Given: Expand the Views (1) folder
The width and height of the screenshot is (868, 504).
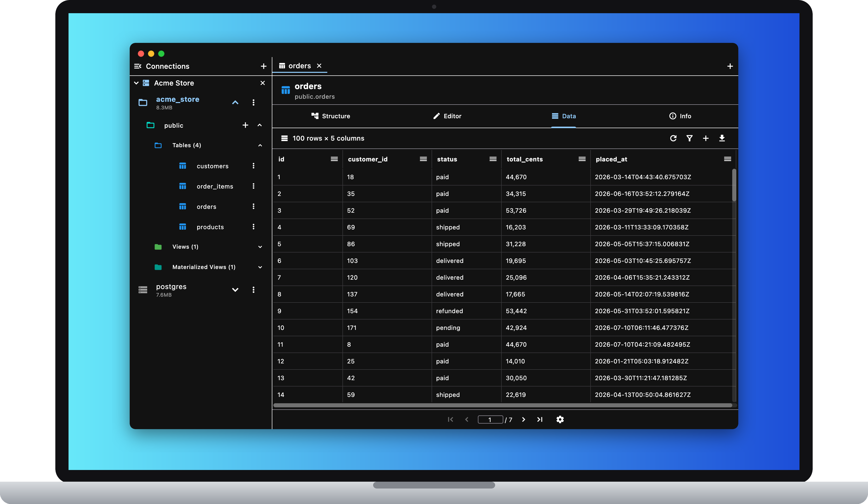Looking at the screenshot, I should pyautogui.click(x=260, y=247).
